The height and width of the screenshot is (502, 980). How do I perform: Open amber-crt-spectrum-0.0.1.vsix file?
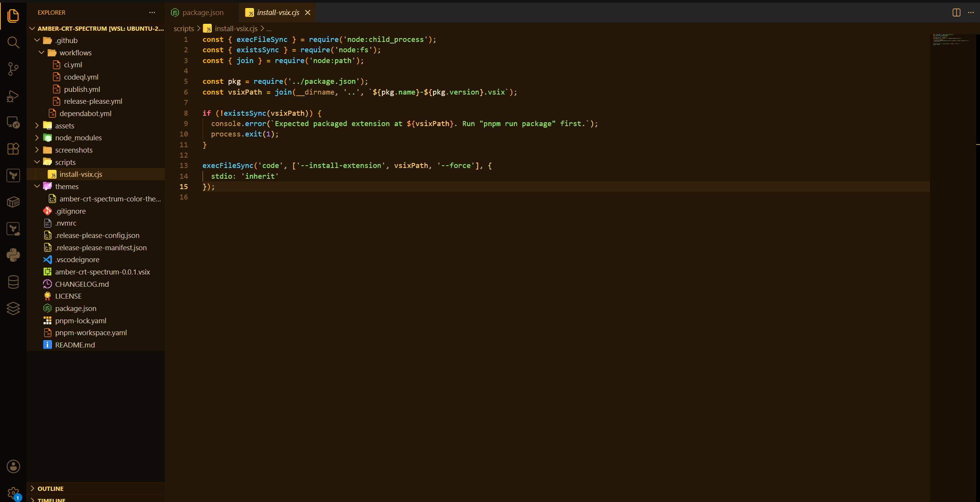[96, 272]
